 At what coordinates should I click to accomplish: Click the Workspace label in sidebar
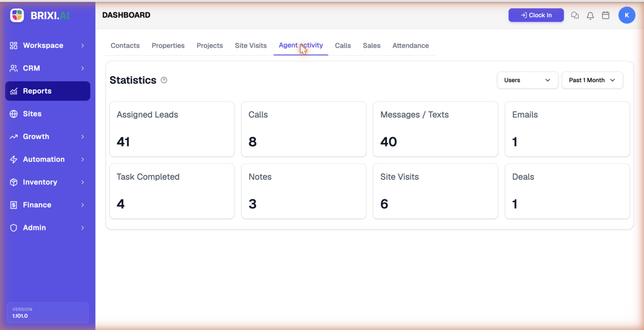(43, 46)
